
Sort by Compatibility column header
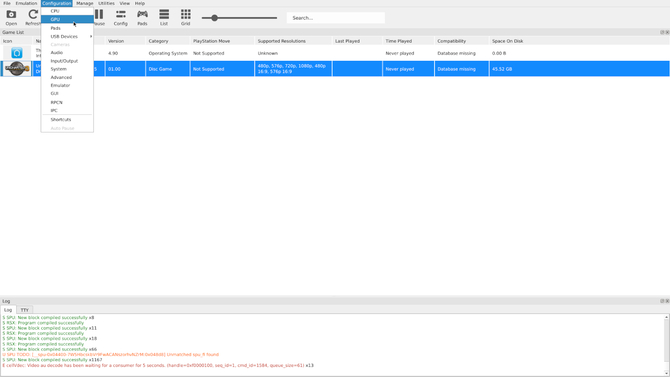[461, 41]
